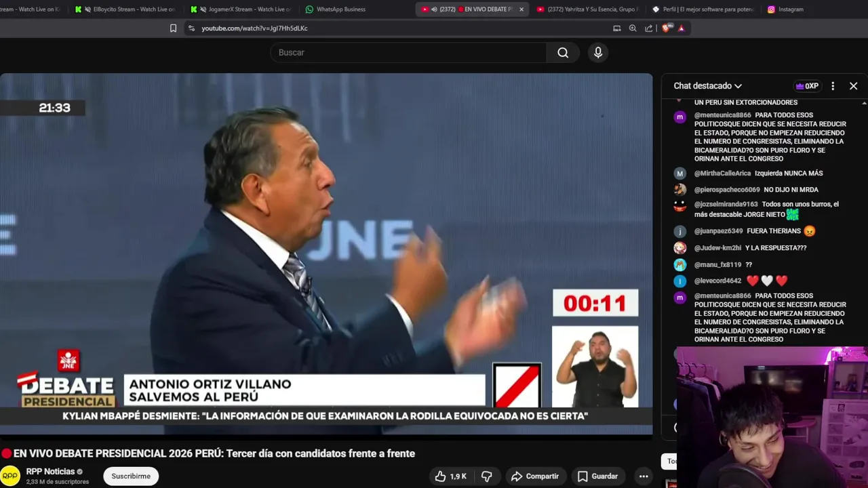This screenshot has height=488, width=868.
Task: Dislike the video with thumbs down
Action: (487, 476)
